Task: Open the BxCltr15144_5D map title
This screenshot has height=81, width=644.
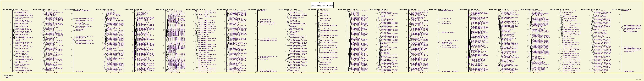Action: pos(439,9)
